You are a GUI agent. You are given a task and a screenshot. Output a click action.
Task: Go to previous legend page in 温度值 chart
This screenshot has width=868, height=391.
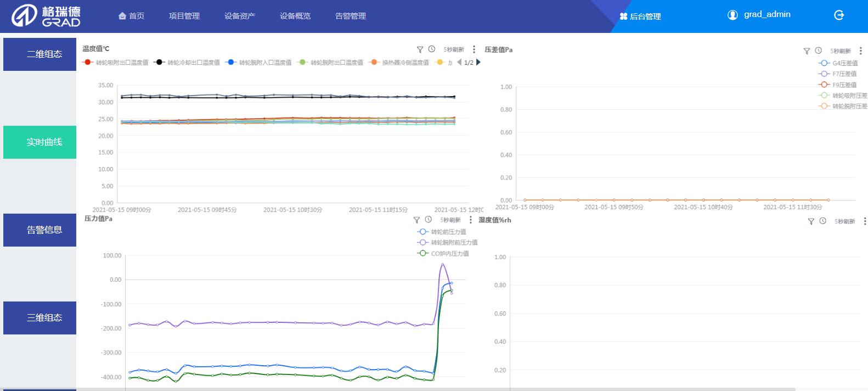click(x=459, y=63)
